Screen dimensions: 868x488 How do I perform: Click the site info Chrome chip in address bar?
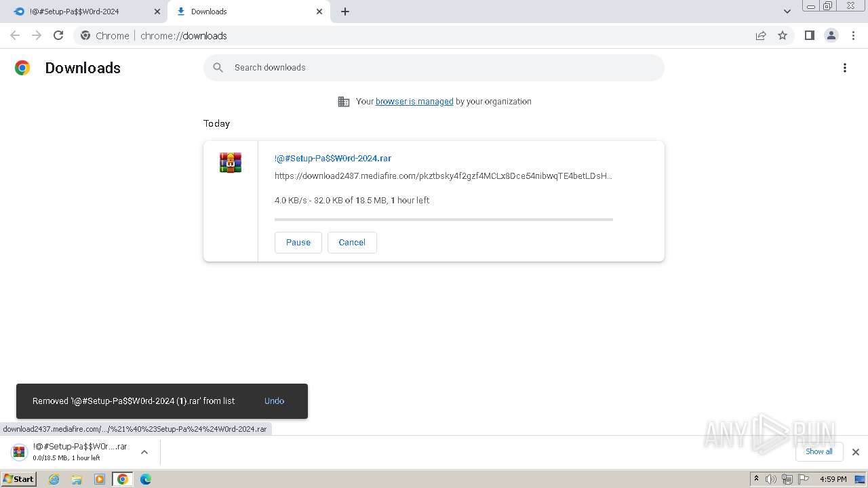pyautogui.click(x=105, y=35)
